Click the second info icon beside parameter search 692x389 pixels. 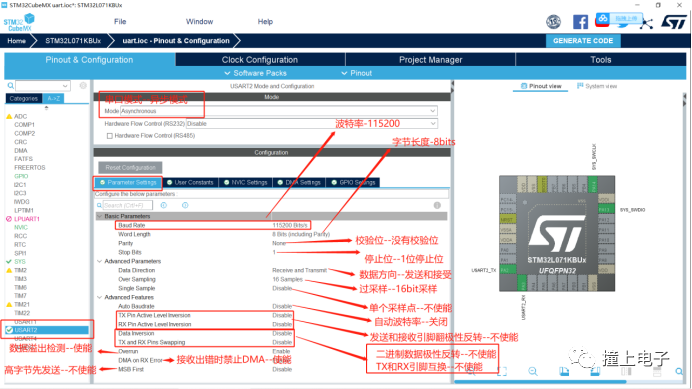click(x=185, y=205)
